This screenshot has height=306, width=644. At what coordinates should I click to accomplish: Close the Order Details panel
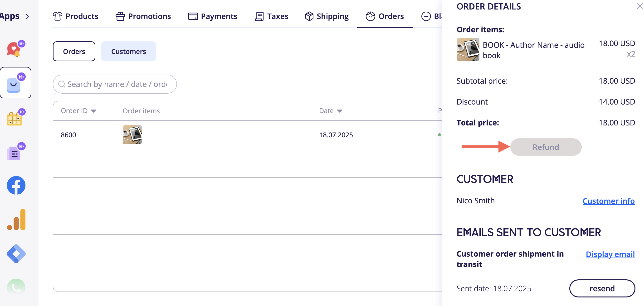[x=639, y=6]
